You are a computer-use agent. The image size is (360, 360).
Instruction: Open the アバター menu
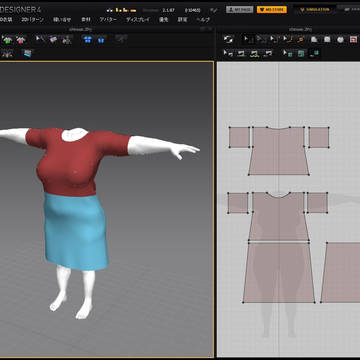(x=108, y=19)
